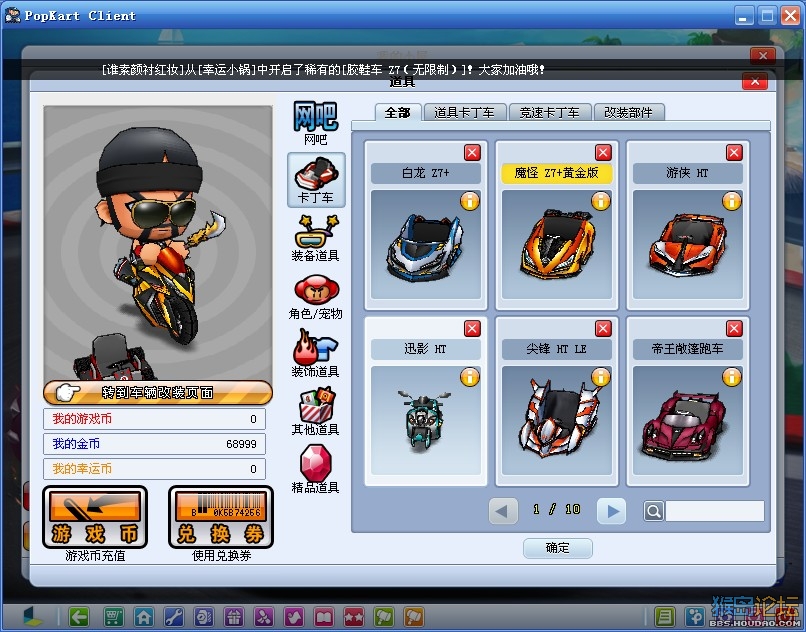
Task: Click the 我的金币 68999 balance row
Action: (x=154, y=444)
